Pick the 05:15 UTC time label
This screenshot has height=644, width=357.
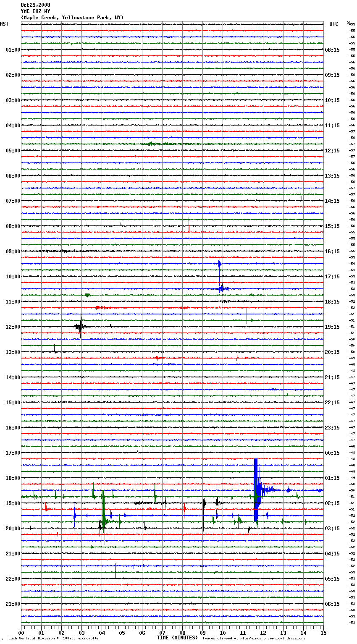click(332, 579)
